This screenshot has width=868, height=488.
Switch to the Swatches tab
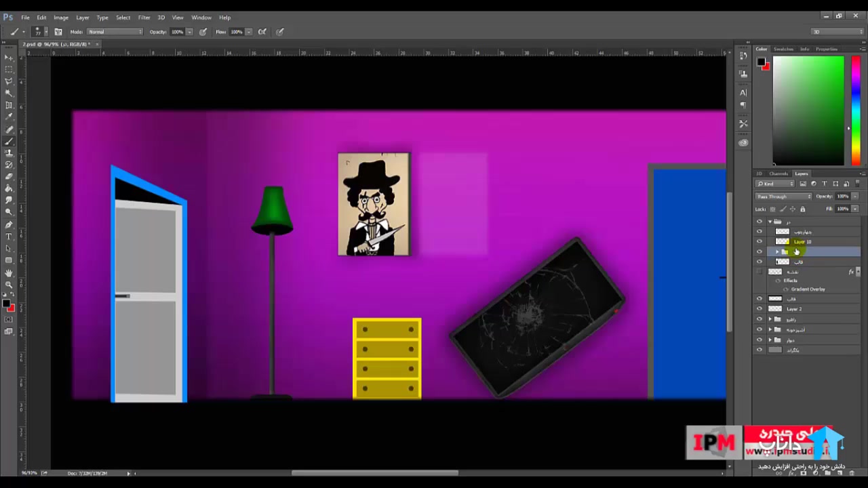click(x=784, y=49)
